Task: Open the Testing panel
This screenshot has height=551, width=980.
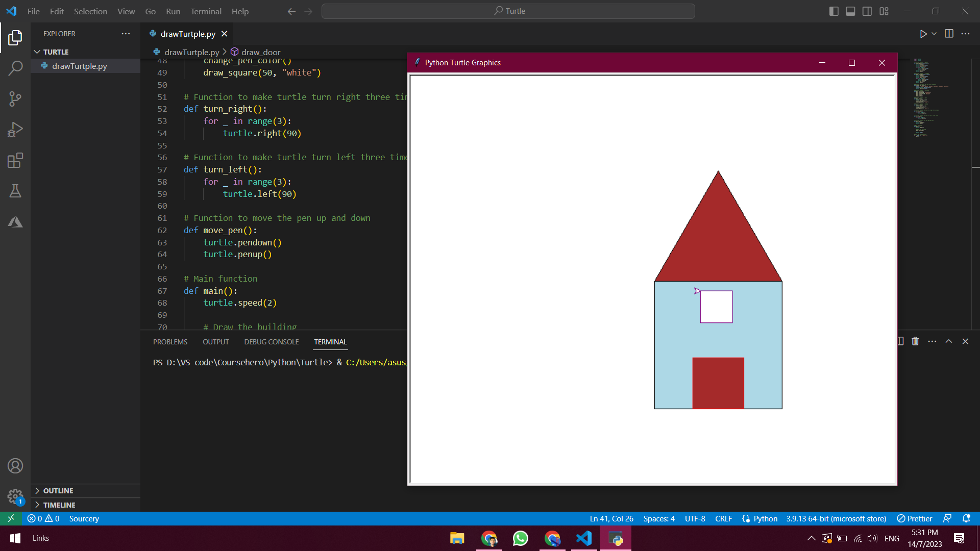Action: click(x=15, y=191)
